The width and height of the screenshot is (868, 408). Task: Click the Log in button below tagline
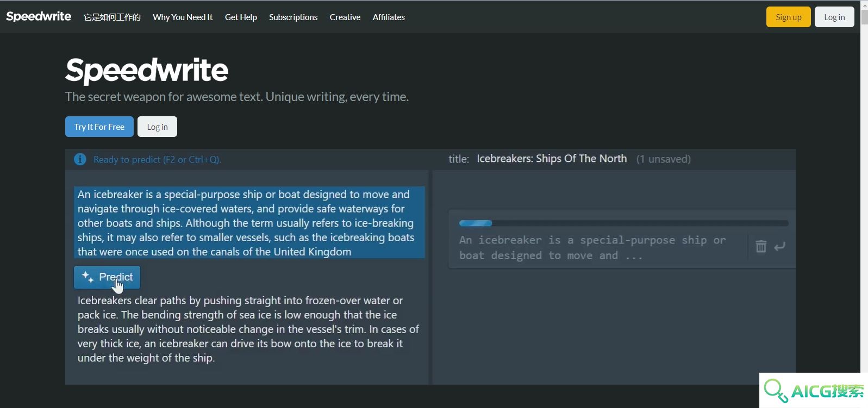(157, 127)
